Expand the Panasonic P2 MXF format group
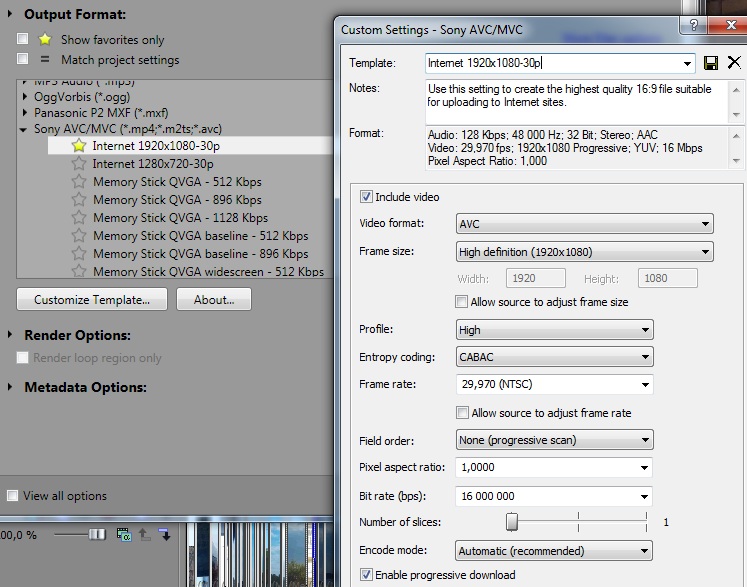The height and width of the screenshot is (587, 747). click(24, 113)
